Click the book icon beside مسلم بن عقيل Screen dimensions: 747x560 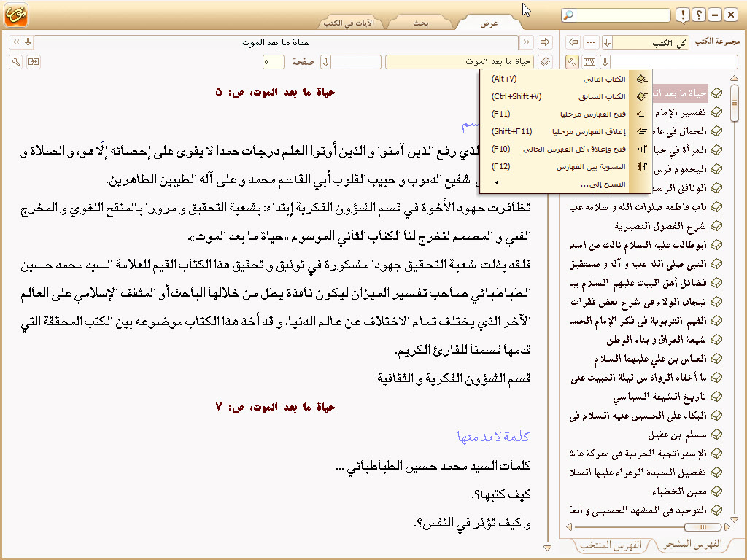point(716,435)
